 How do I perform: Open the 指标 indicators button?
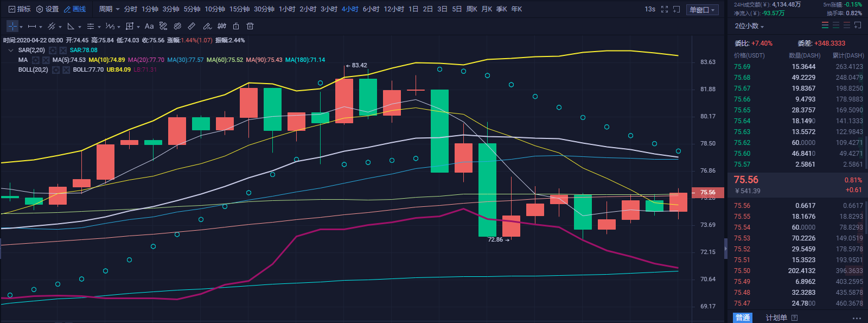click(20, 9)
